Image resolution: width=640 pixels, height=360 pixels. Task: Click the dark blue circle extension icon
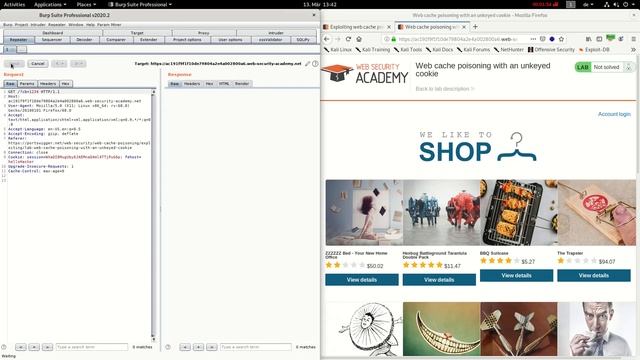[552, 39]
